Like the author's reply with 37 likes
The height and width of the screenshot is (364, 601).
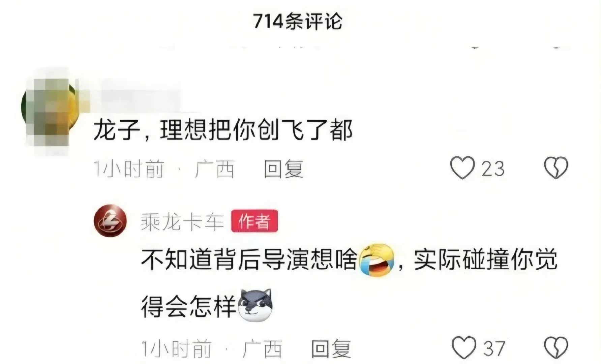pos(463,347)
